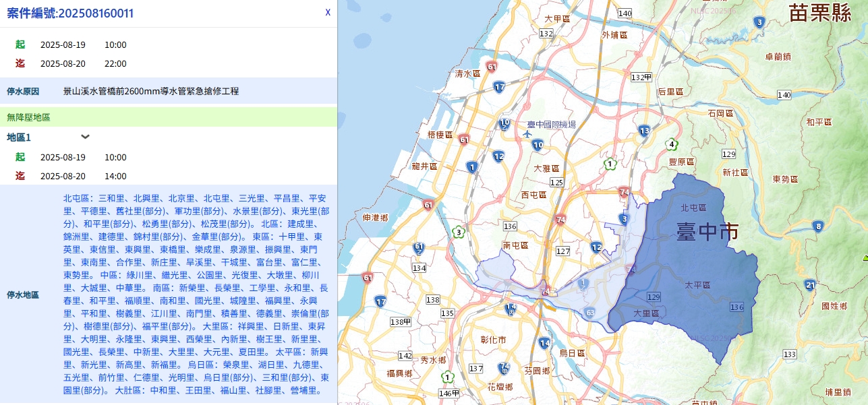
Task: Click the airplane icon at 臺中國際機場
Action: (527, 133)
